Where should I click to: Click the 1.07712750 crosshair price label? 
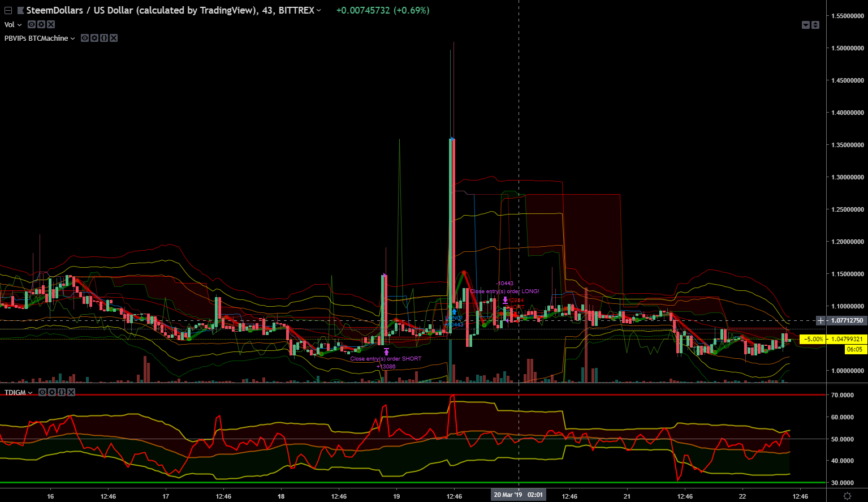(847, 321)
